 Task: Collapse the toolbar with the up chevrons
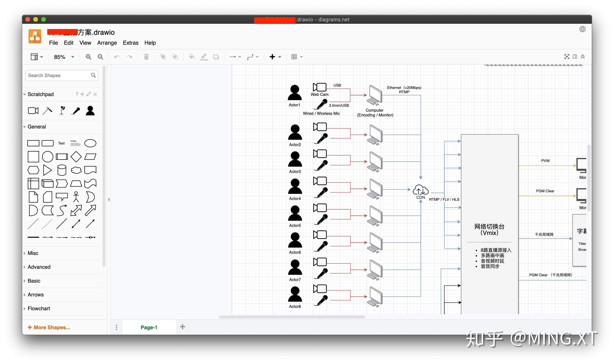click(583, 57)
